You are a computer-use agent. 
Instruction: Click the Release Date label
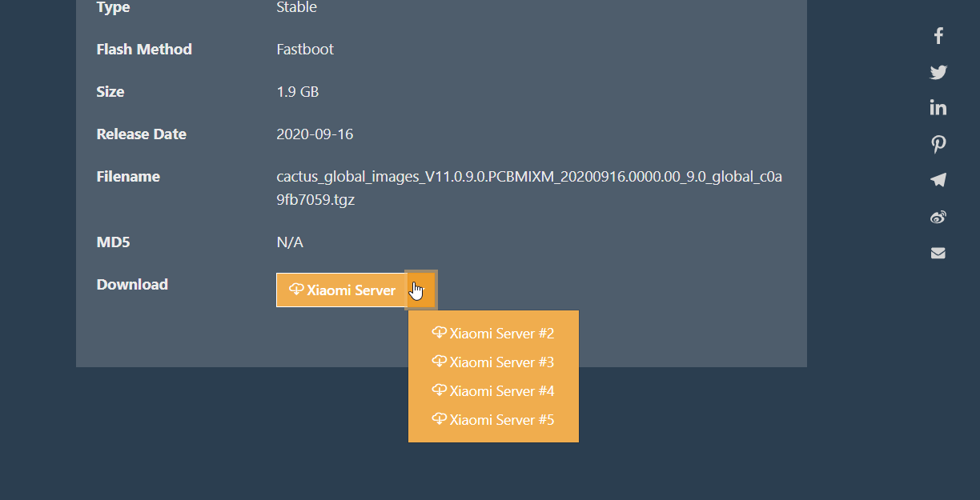pyautogui.click(x=141, y=134)
